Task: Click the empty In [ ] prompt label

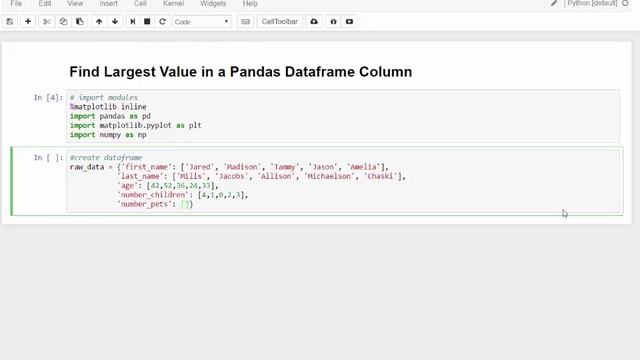Action: click(x=48, y=158)
